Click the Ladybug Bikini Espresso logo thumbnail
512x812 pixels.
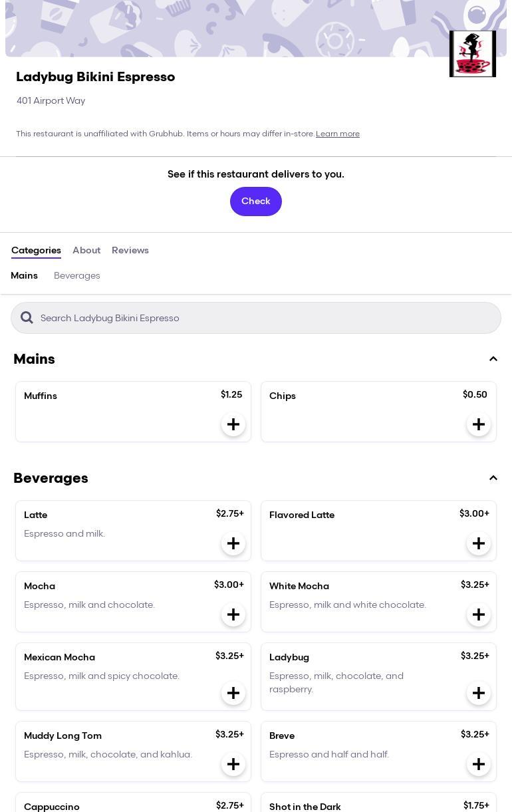[x=473, y=54]
